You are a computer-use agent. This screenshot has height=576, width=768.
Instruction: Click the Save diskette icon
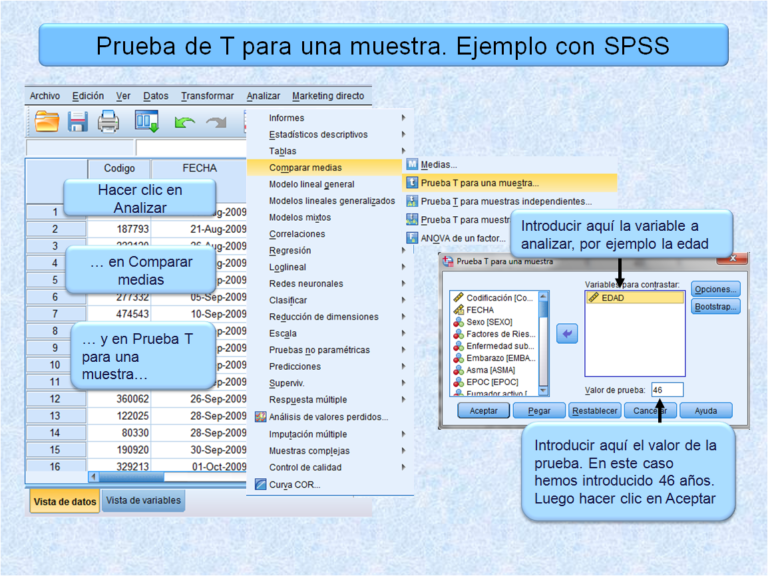[x=77, y=121]
